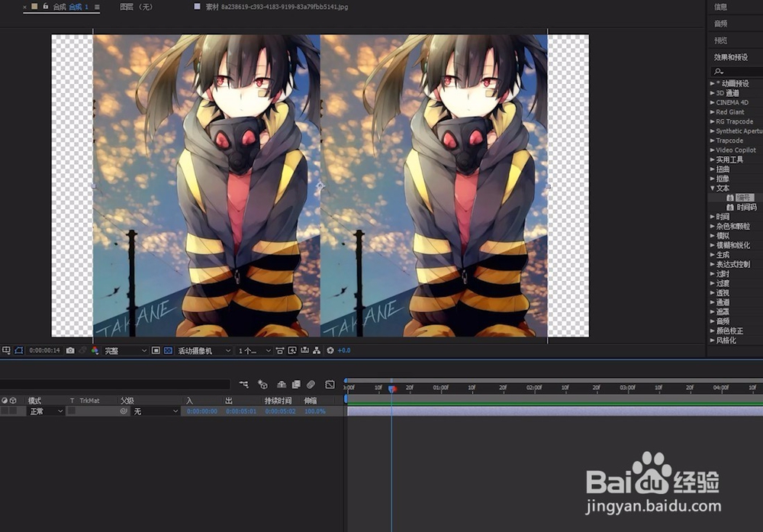This screenshot has width=763, height=532.
Task: Click the current time 0:00:00:14 display
Action: (x=44, y=350)
